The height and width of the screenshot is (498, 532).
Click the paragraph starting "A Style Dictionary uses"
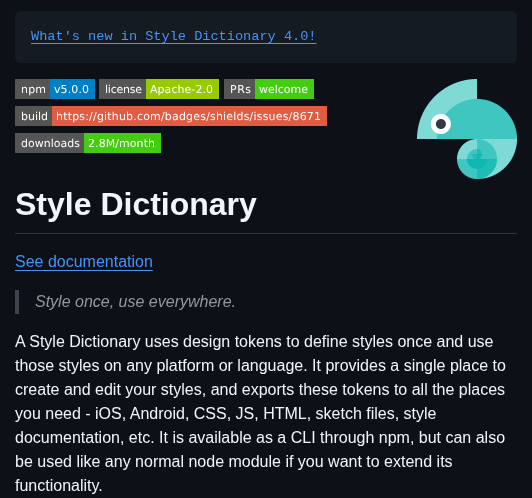point(260,413)
